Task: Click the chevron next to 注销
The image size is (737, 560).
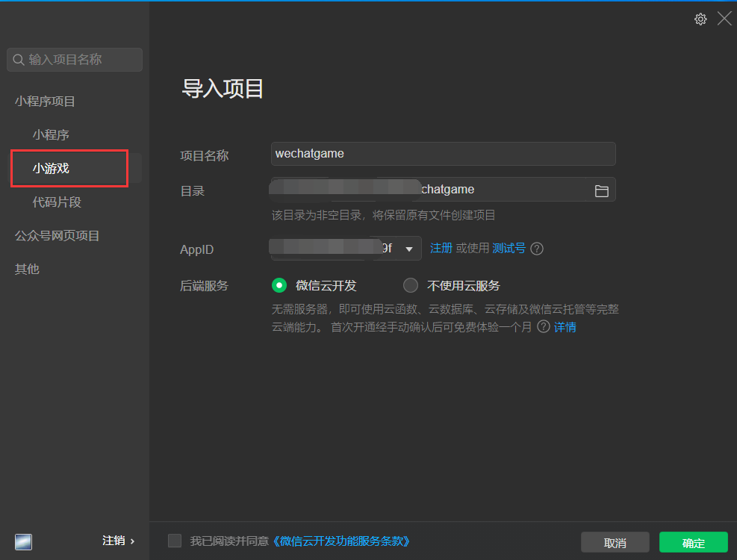Action: pyautogui.click(x=133, y=541)
